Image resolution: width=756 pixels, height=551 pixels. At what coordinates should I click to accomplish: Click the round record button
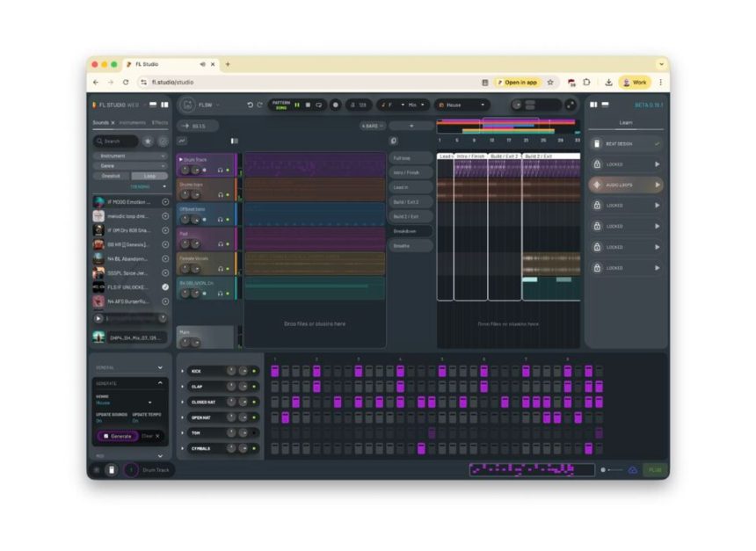tap(336, 105)
